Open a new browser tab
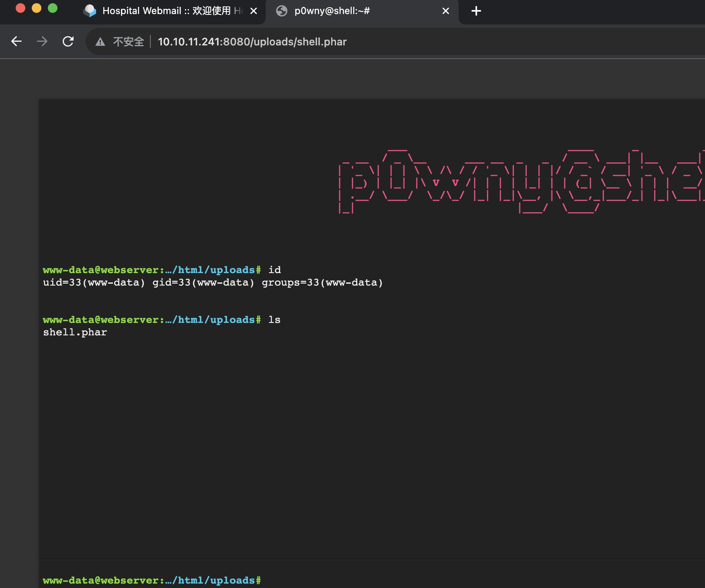The height and width of the screenshot is (588, 705). click(x=476, y=11)
